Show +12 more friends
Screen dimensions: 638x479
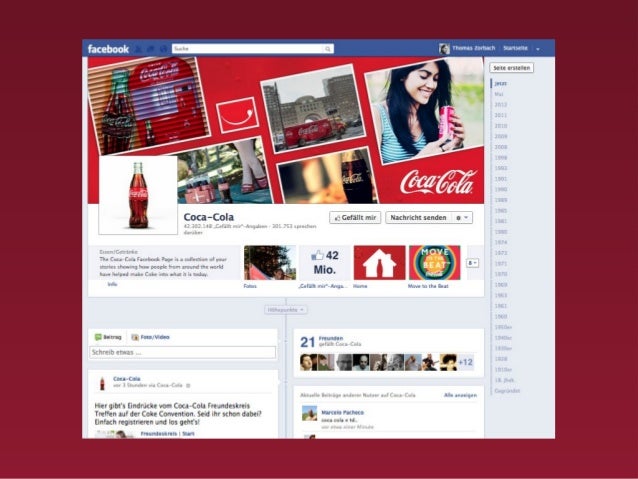pyautogui.click(x=465, y=362)
